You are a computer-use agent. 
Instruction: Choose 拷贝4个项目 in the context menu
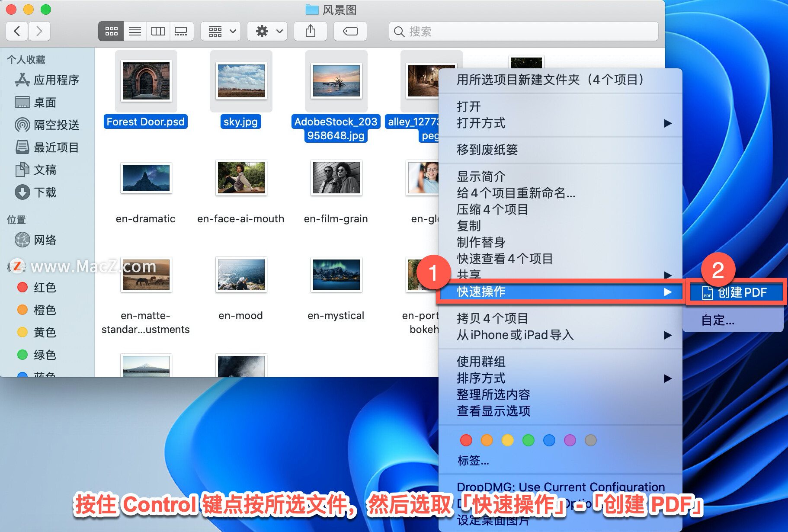tap(561, 319)
